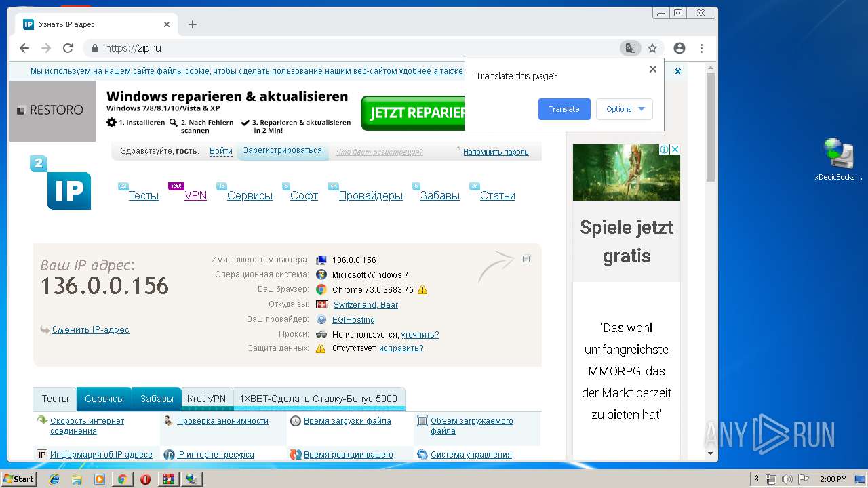The height and width of the screenshot is (488, 868).
Task: Click the Translate button
Action: 564,109
